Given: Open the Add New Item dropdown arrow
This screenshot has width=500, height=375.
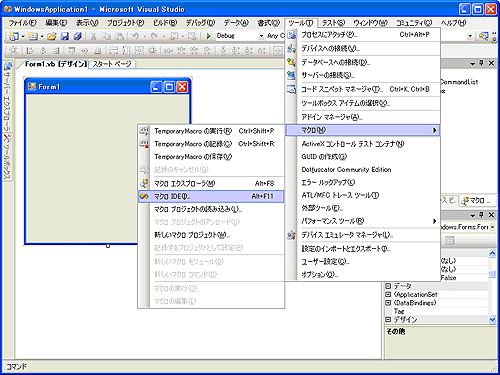Looking at the screenshot, I should tap(42, 36).
